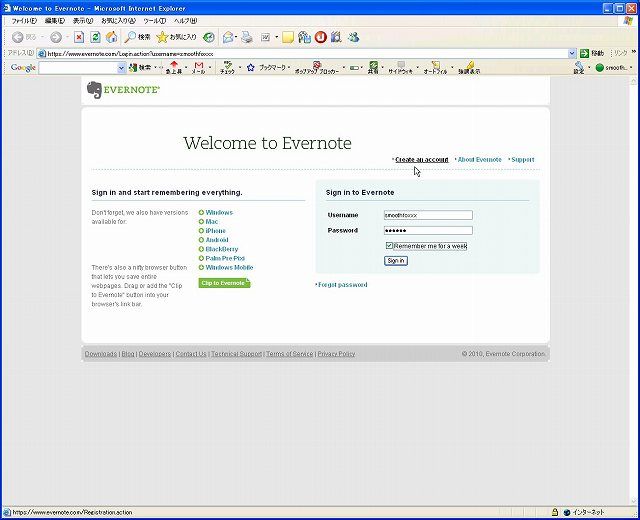This screenshot has height=520, width=640.
Task: Click the Privacy Policy footer link
Action: [x=336, y=354]
